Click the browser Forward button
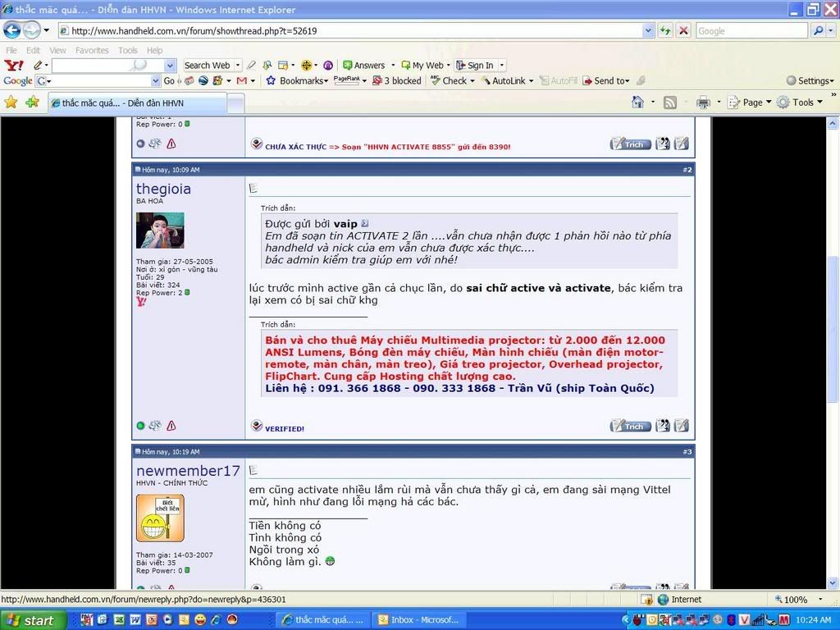This screenshot has width=840, height=630. pos(31,30)
